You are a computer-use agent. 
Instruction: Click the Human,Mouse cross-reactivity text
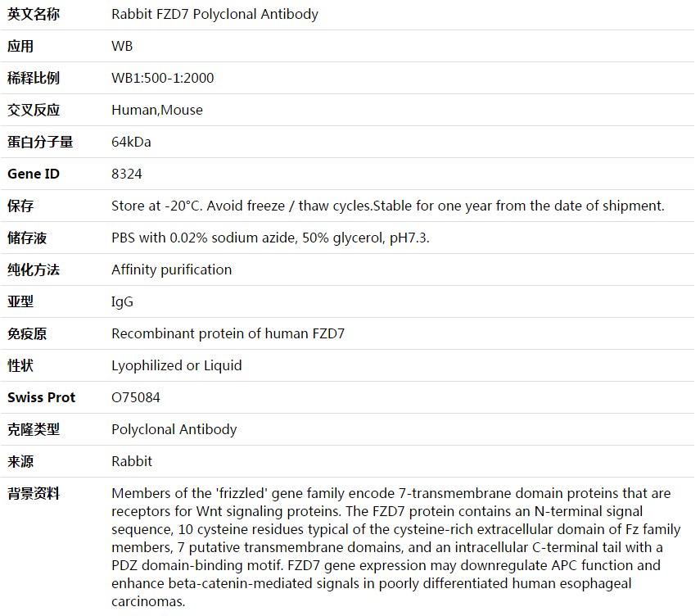157,110
